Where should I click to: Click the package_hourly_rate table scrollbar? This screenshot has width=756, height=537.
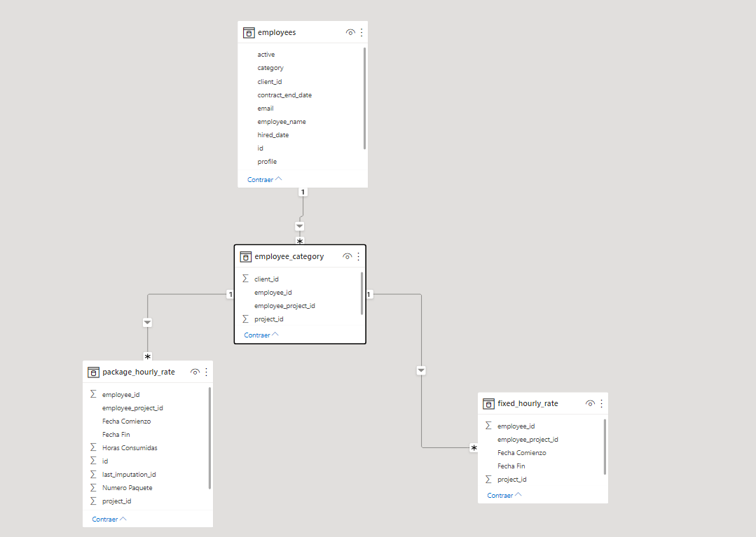point(209,438)
